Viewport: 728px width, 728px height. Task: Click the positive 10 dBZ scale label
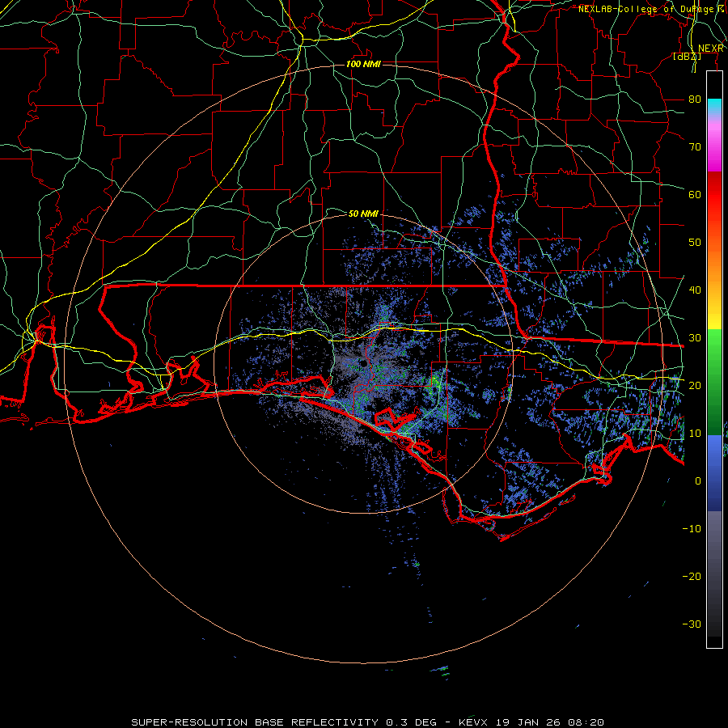695,434
